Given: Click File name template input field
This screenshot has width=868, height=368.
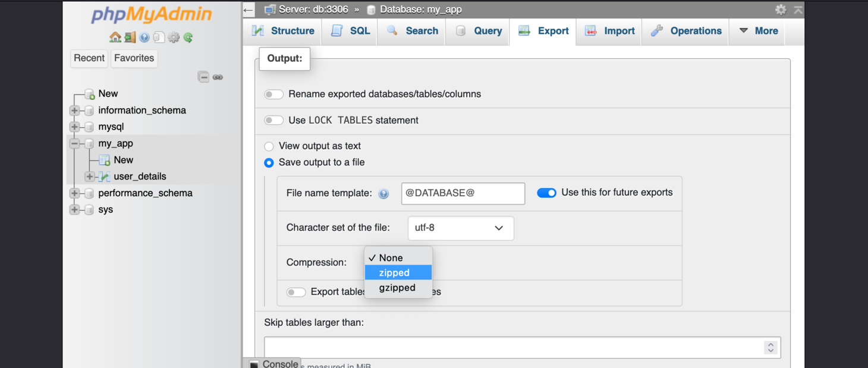Looking at the screenshot, I should pos(463,193).
